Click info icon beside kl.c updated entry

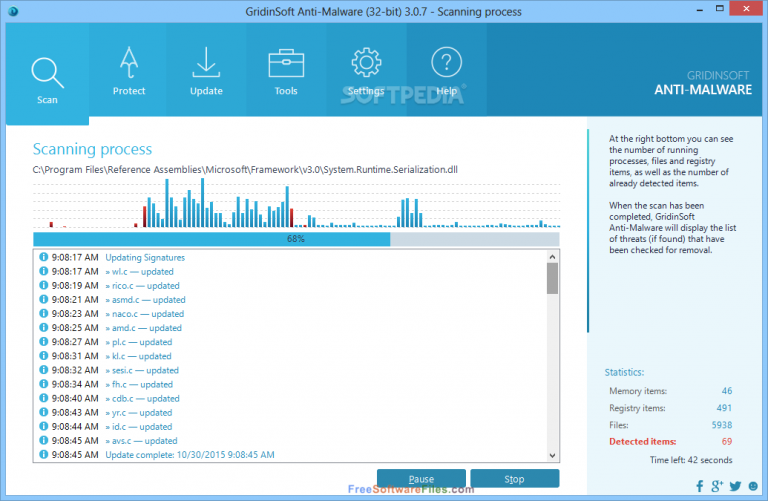[44, 356]
